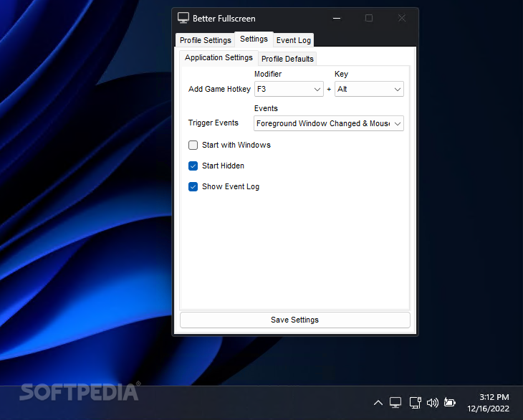Open the Modifier dropdown showing F3
Viewport: 523px width, 420px height.
click(x=289, y=89)
